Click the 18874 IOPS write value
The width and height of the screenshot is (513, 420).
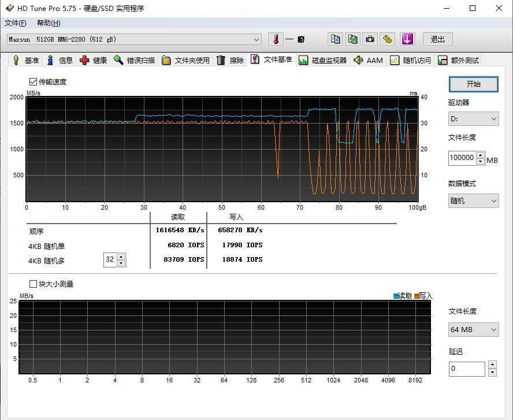242,259
